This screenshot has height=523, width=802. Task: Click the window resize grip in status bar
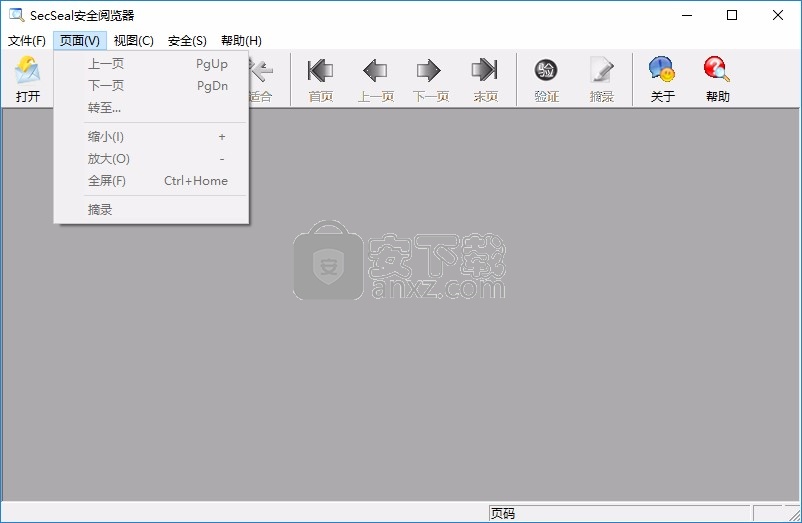tap(794, 514)
